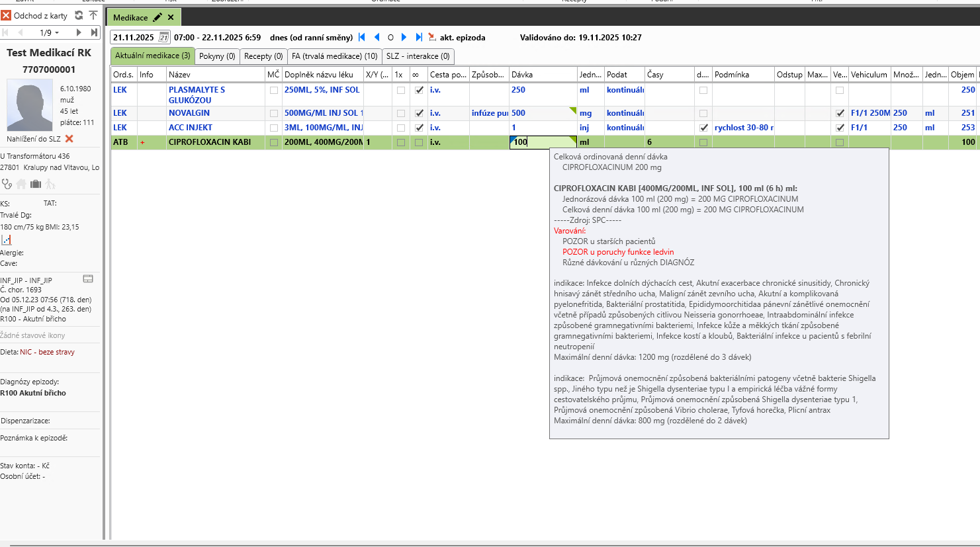980x547 pixels.
Task: Check the MČ checkbox for PLASMALYTE S GLUKÓZOU
Action: click(x=274, y=90)
